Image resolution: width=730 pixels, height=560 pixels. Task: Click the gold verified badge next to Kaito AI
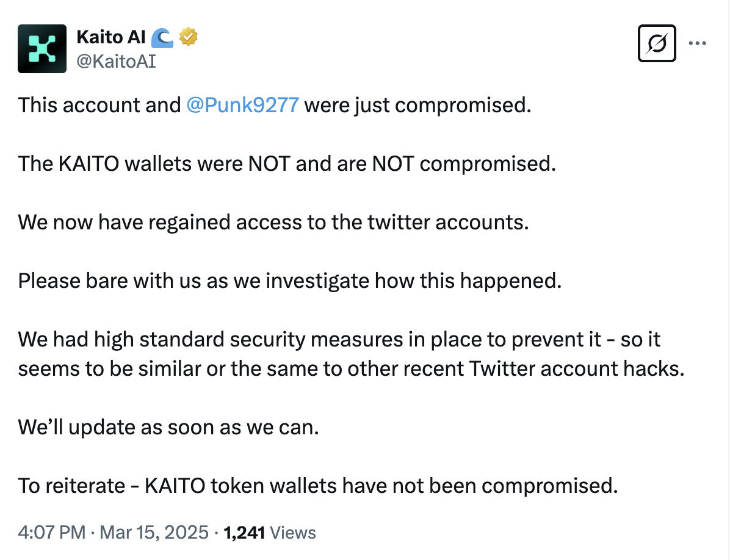187,37
